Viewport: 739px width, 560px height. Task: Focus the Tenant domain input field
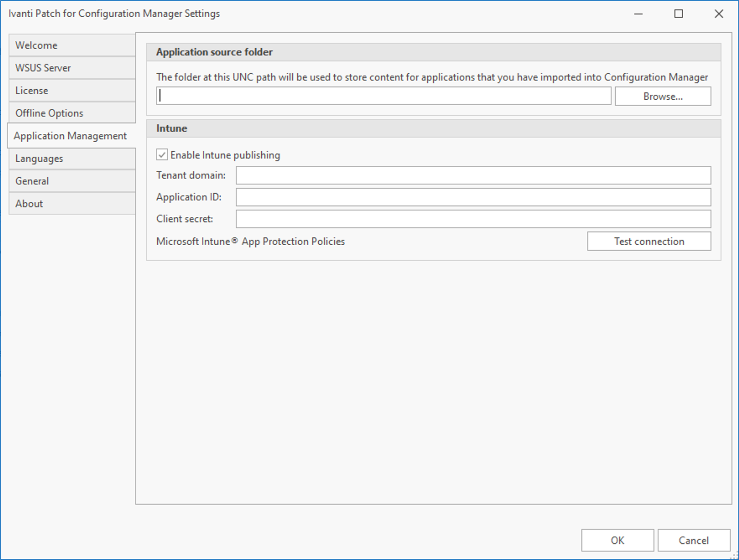click(473, 175)
